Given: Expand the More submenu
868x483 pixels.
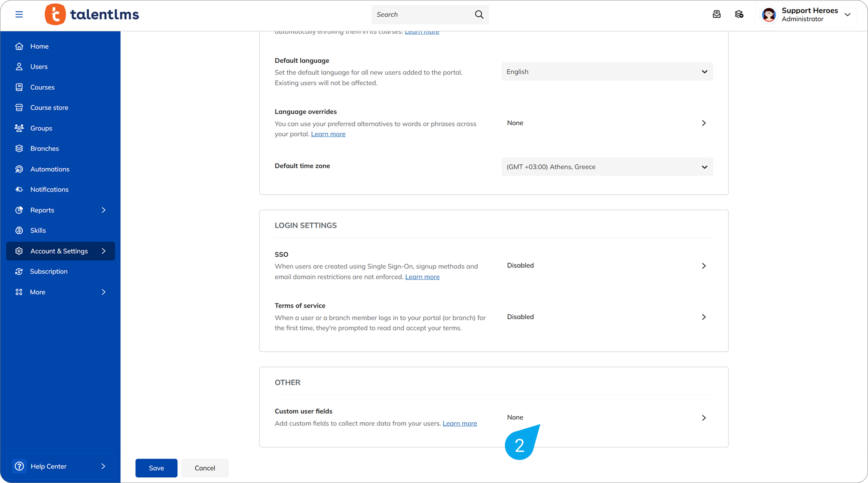Looking at the screenshot, I should pos(103,292).
